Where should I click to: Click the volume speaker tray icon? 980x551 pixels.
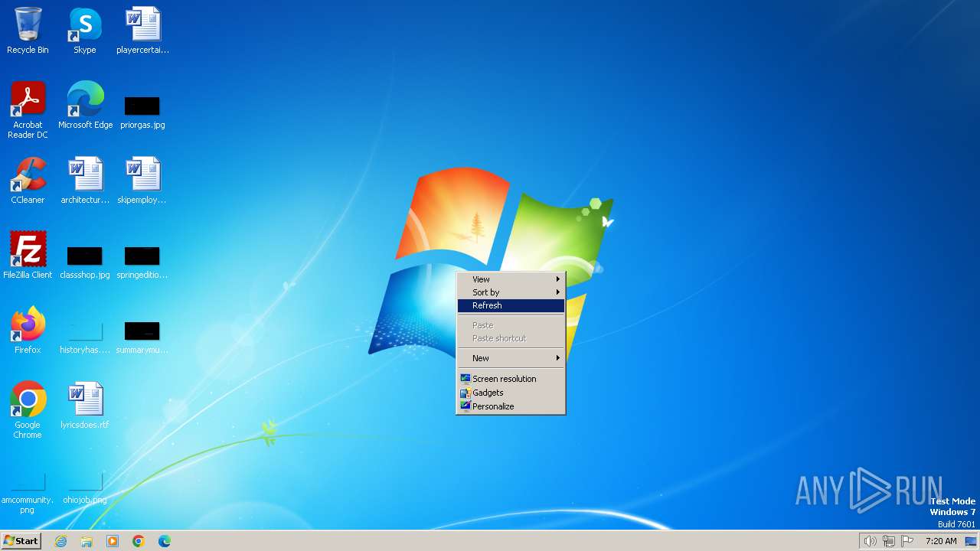[x=870, y=541]
